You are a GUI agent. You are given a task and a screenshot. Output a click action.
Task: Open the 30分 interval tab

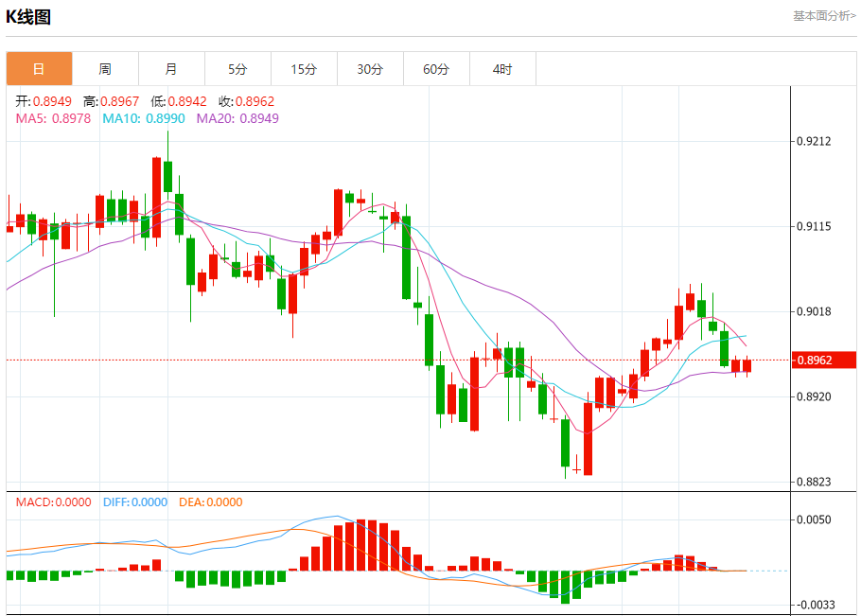370,69
